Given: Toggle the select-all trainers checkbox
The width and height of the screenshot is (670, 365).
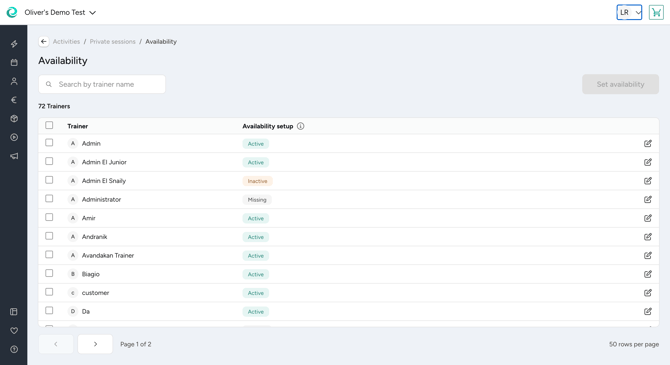Looking at the screenshot, I should pyautogui.click(x=49, y=125).
